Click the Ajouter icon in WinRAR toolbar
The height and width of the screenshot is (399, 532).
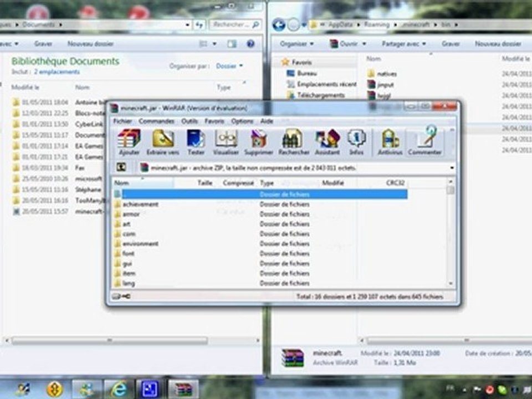click(x=129, y=142)
